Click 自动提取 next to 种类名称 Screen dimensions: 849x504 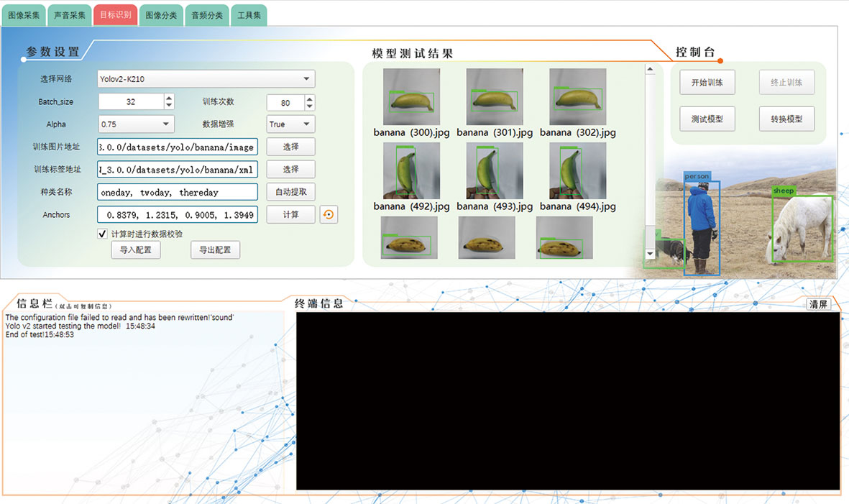tap(290, 192)
